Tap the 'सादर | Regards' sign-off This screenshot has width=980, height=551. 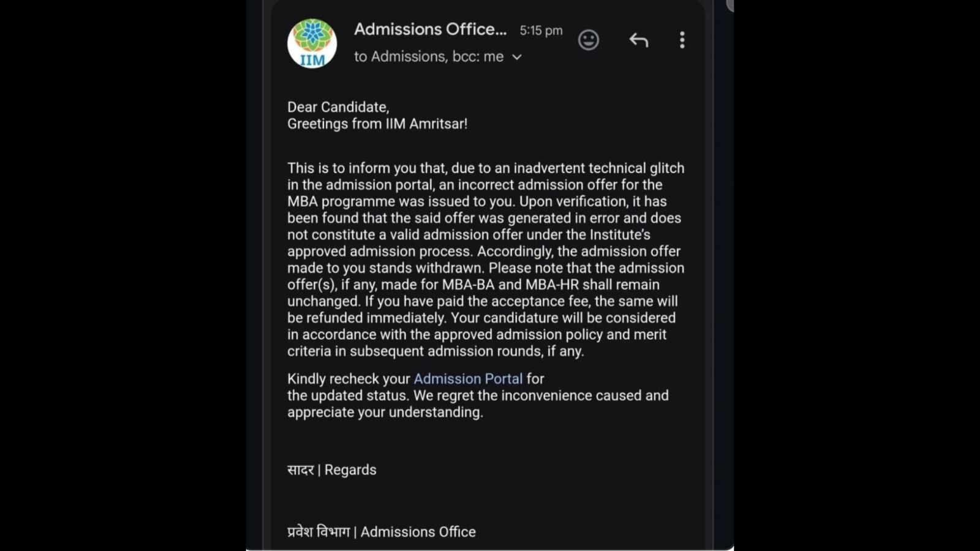pyautogui.click(x=332, y=470)
